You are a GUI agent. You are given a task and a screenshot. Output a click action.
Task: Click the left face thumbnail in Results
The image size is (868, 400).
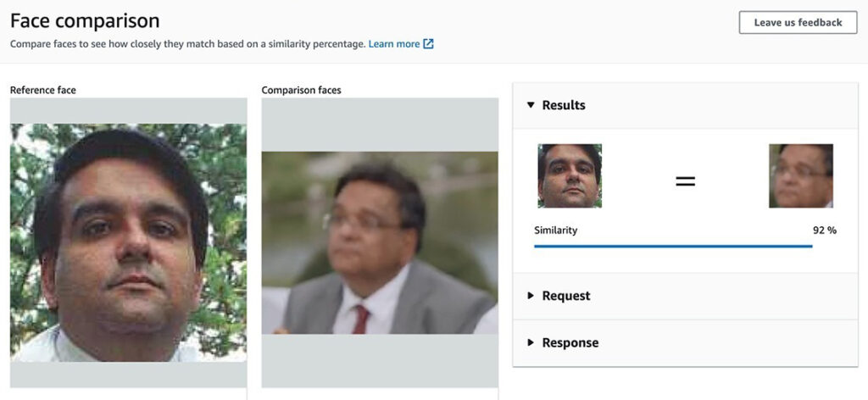570,175
